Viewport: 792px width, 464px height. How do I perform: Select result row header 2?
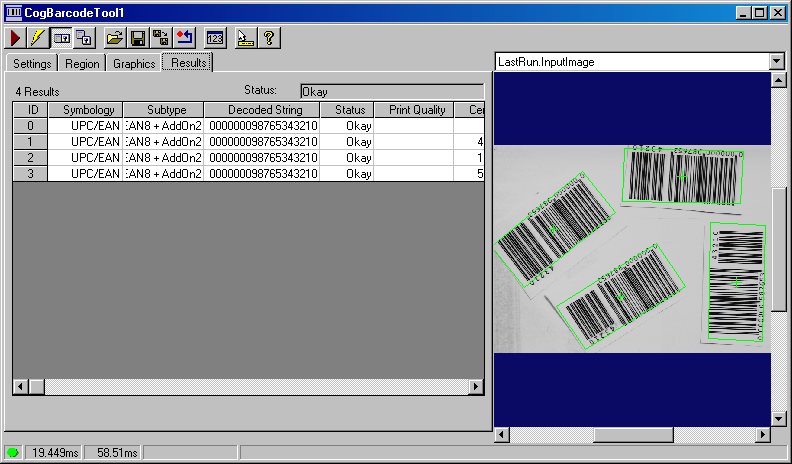click(x=30, y=158)
